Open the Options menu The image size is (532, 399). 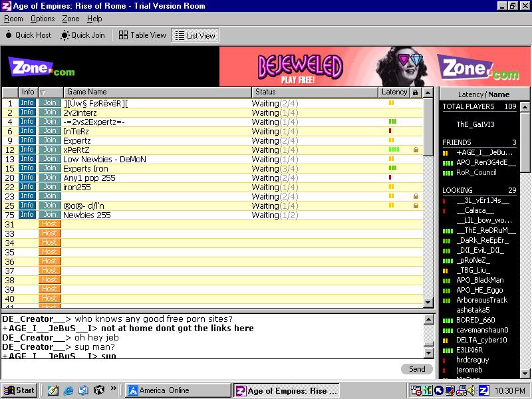pos(43,19)
